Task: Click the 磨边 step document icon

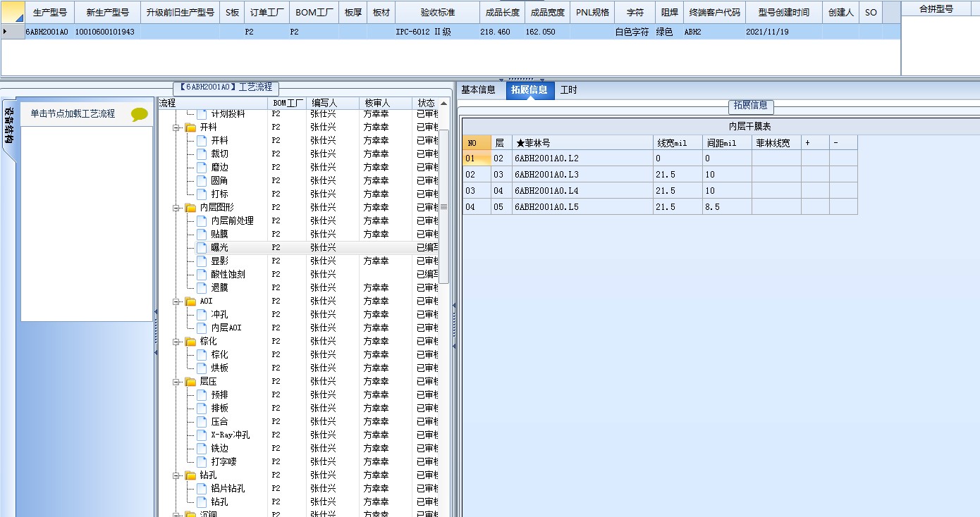Action: (x=202, y=167)
